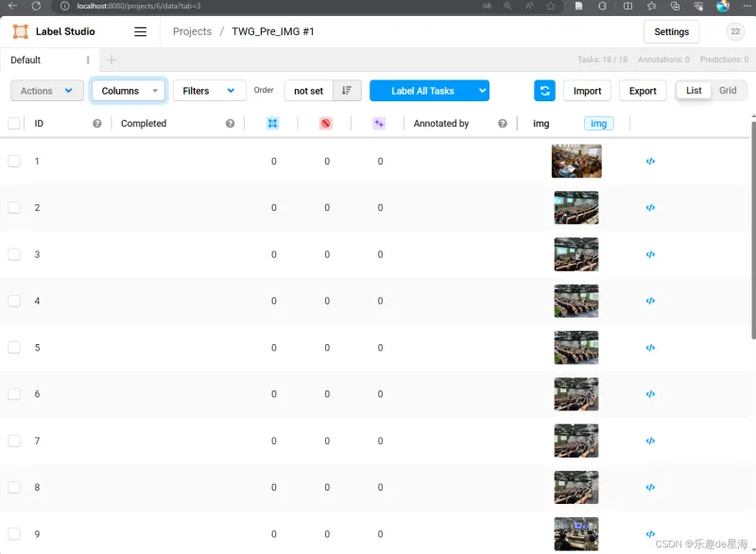The width and height of the screenshot is (756, 554).
Task: Open the Default tab
Action: point(26,60)
